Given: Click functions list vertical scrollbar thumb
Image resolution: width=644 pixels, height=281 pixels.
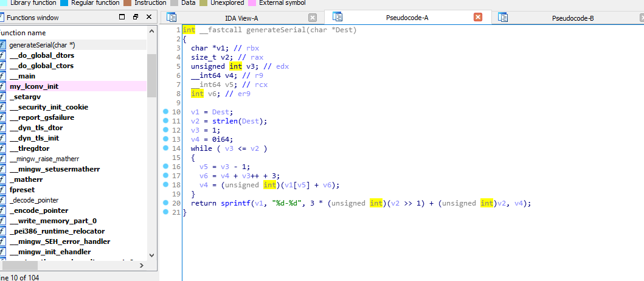Looking at the screenshot, I should [151, 75].
